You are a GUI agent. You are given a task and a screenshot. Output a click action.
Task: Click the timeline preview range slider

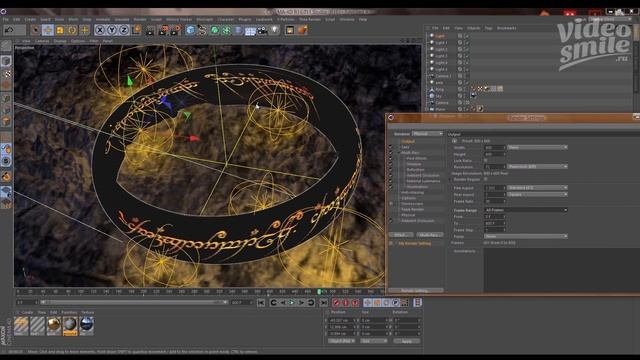tap(134, 302)
